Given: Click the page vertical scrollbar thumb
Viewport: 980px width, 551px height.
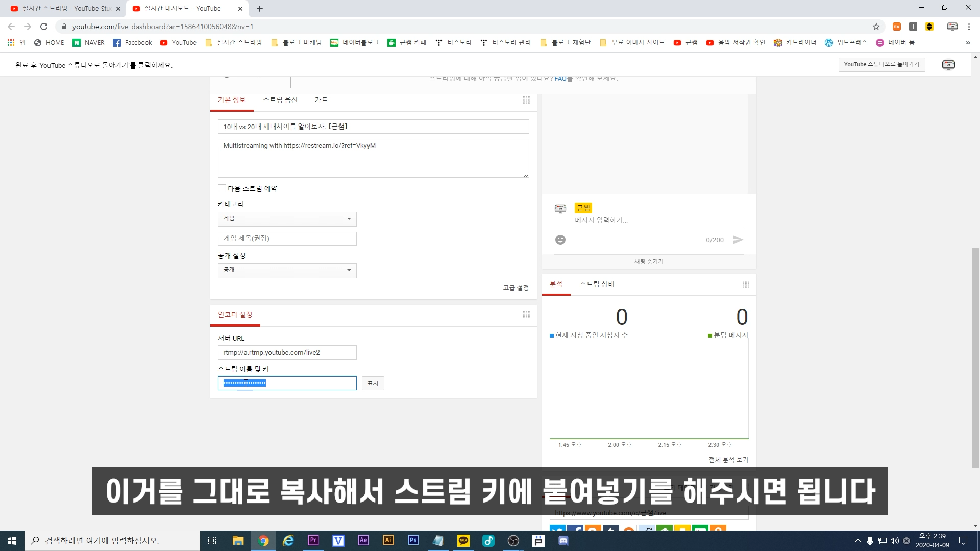Looking at the screenshot, I should click(x=975, y=357).
